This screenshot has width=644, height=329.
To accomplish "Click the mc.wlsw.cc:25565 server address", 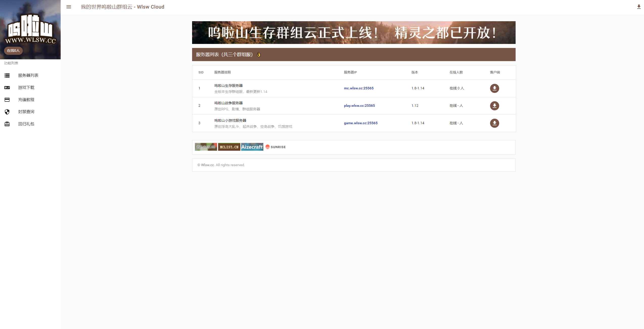I will coord(359,88).
